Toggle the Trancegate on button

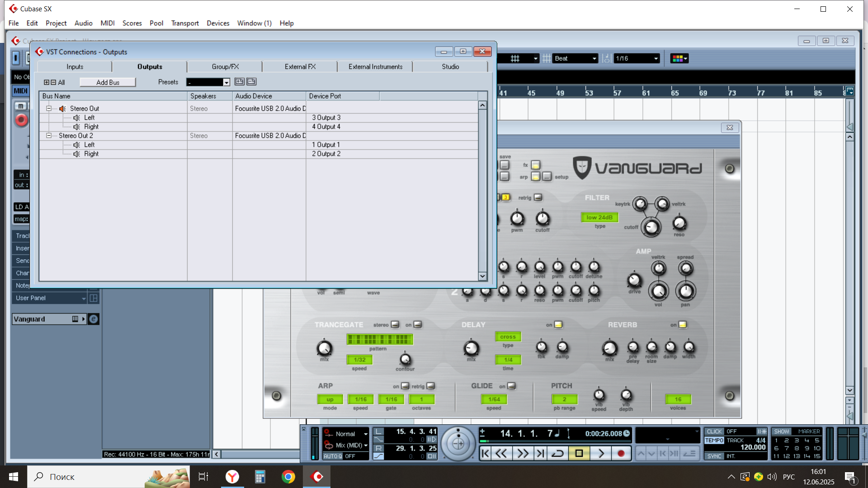click(418, 324)
